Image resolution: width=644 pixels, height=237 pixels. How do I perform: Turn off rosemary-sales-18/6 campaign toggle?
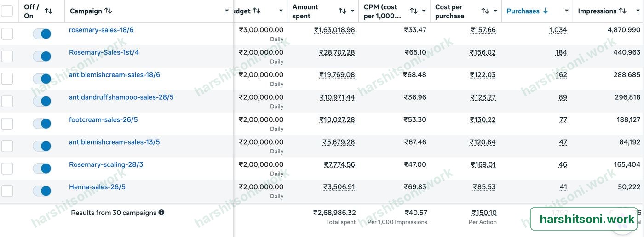(x=42, y=34)
